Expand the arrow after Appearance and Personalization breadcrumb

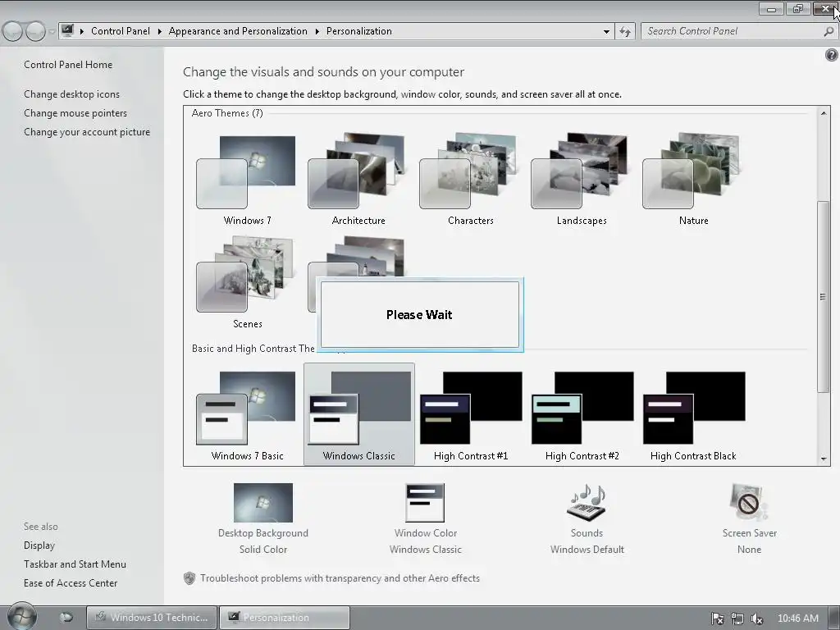[x=317, y=32]
